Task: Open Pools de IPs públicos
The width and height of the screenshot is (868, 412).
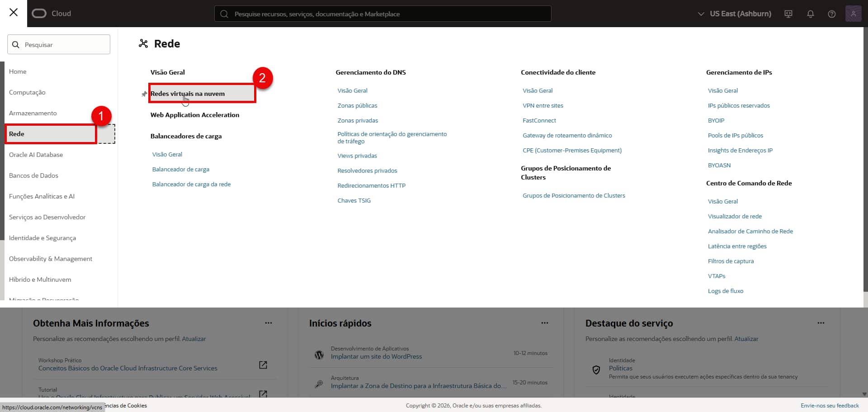Action: point(736,135)
